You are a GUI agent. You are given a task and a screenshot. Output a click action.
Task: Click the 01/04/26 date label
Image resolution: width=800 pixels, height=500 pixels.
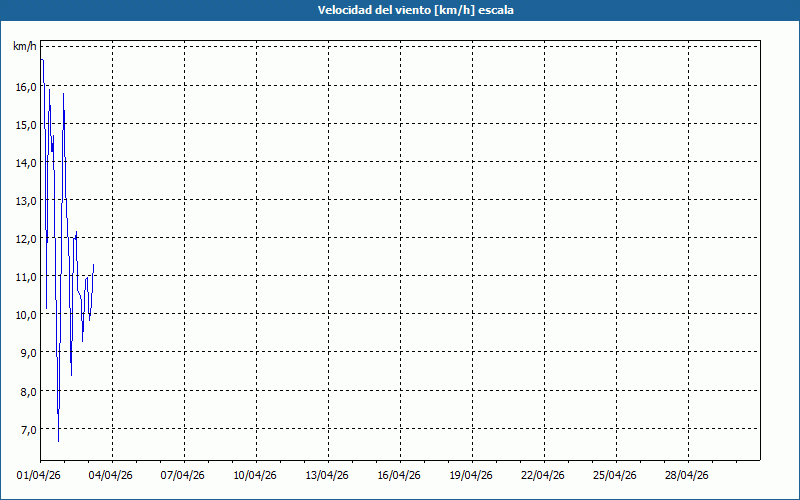click(x=39, y=476)
